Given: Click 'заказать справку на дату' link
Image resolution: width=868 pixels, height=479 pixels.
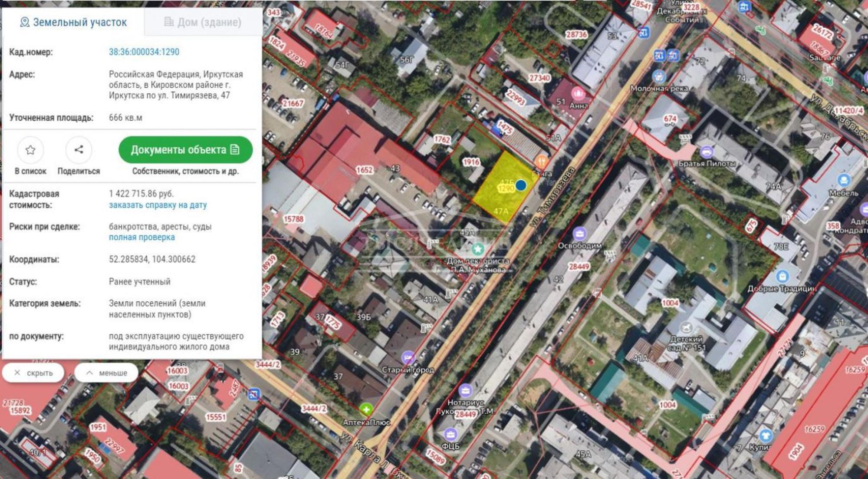Looking at the screenshot, I should [158, 205].
